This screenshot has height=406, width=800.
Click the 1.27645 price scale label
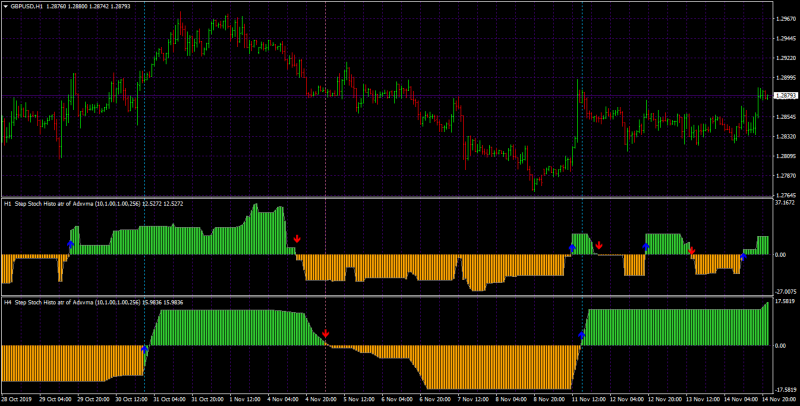(786, 195)
